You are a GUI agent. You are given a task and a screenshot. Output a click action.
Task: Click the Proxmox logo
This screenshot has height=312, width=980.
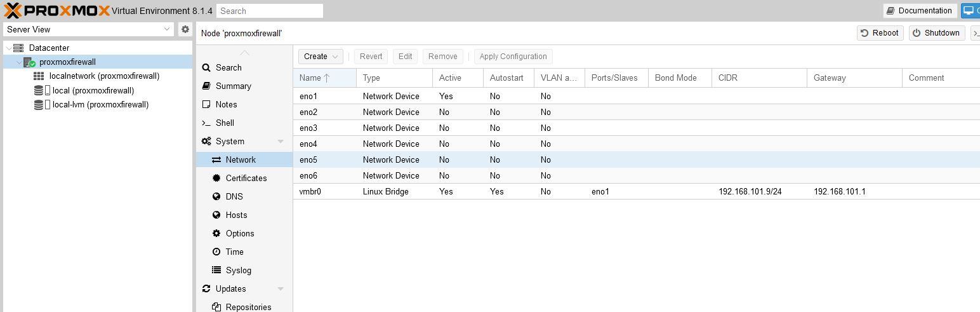click(56, 10)
